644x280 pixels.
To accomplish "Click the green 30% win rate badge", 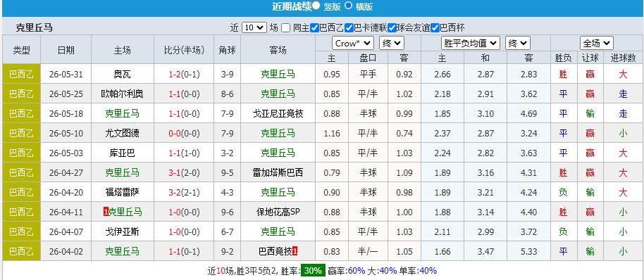I will (x=313, y=271).
